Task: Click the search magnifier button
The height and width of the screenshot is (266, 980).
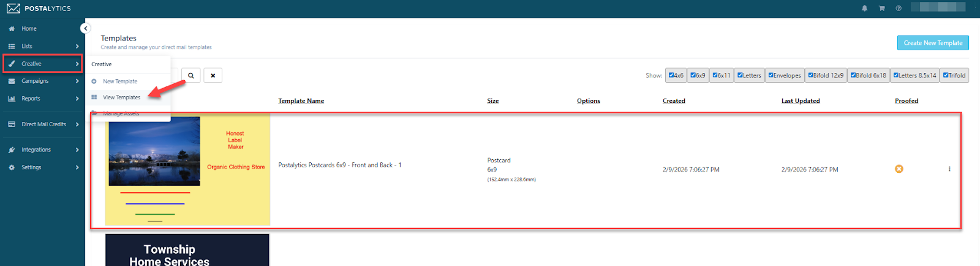Action: (191, 75)
